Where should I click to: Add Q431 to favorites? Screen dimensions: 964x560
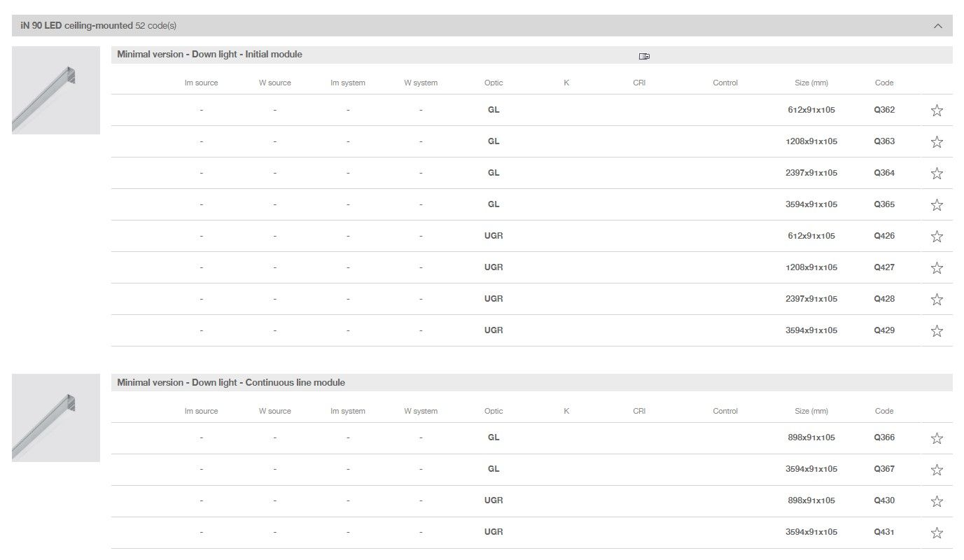pos(937,533)
